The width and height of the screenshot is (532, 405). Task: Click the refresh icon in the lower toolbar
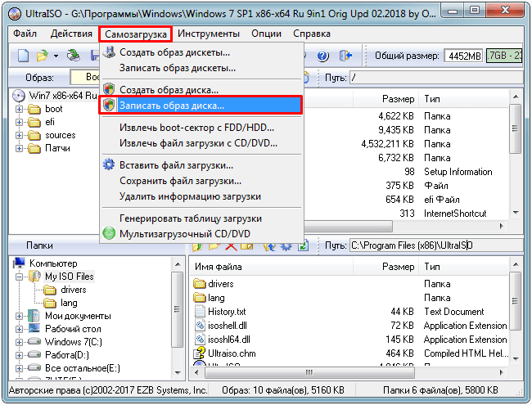pyautogui.click(x=303, y=246)
